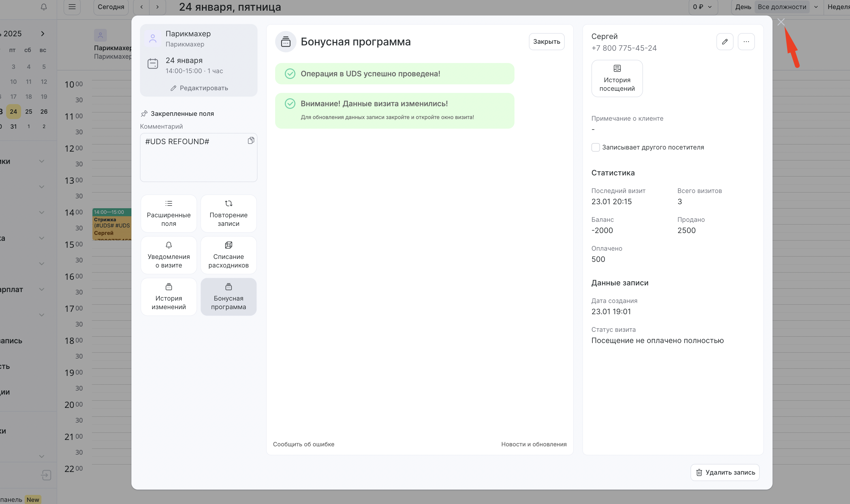This screenshot has width=850, height=504.
Task: Click the exit icon at sidebar bottom
Action: [x=46, y=475]
